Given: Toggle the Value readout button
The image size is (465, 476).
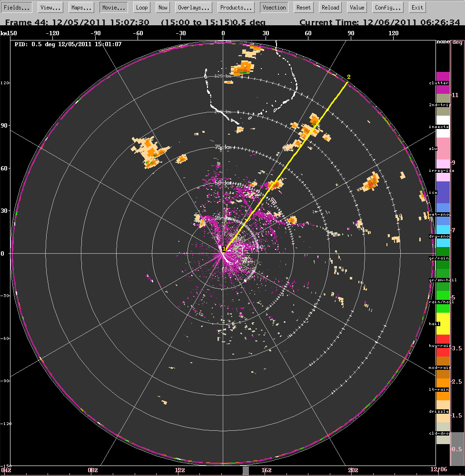Looking at the screenshot, I should click(x=356, y=8).
